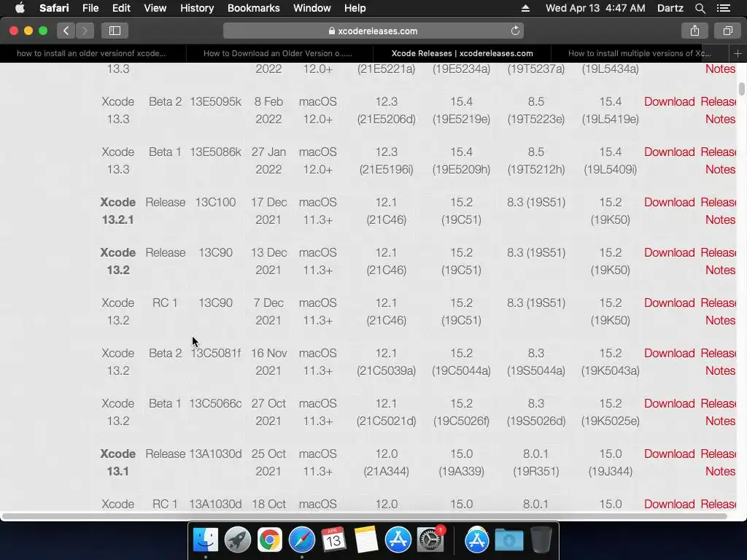Open Calendar app showing 13 in Dock
This screenshot has height=560, width=747.
(333, 540)
